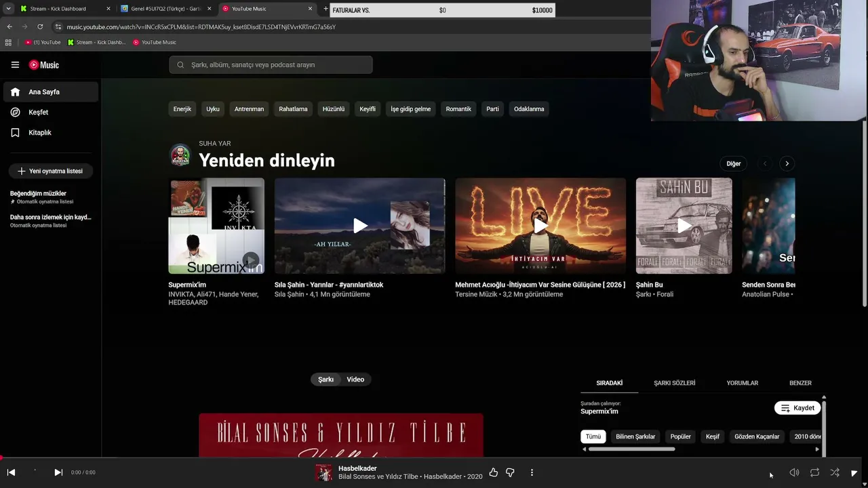Open the Daha sonra izlemek için playlist
Image resolution: width=868 pixels, height=488 pixels.
click(x=51, y=221)
